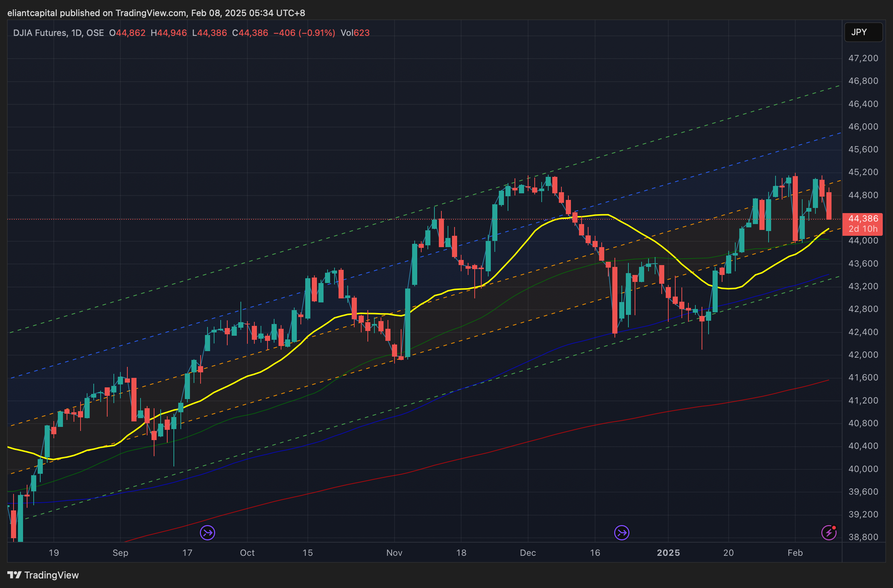This screenshot has height=588, width=893.
Task: Click the contract roll icon near late December
Action: coord(622,532)
